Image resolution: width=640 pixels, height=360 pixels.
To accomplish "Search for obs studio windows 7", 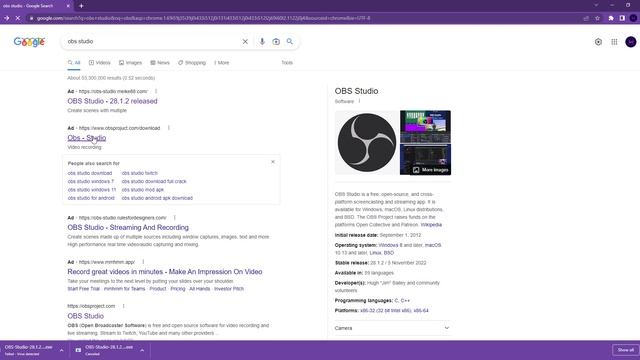I will click(x=91, y=181).
